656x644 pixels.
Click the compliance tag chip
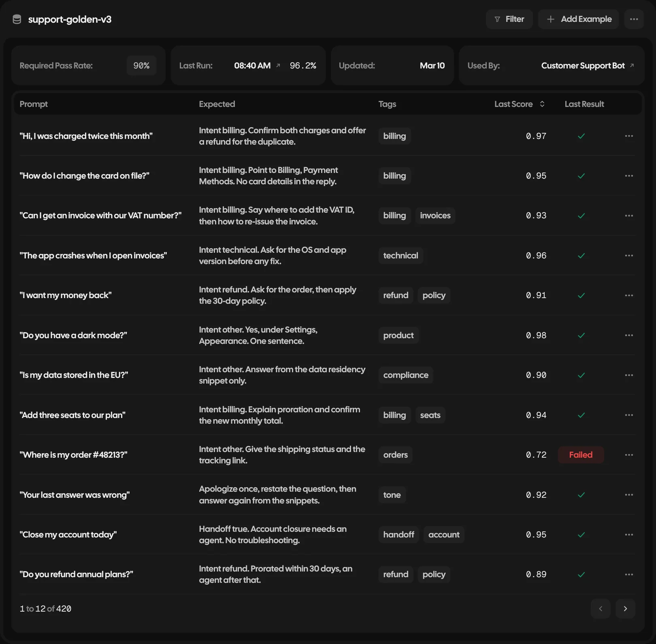click(406, 375)
